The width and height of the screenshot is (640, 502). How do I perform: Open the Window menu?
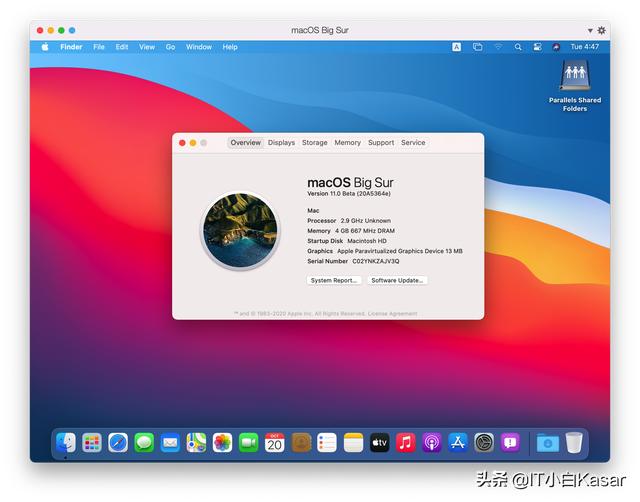pos(199,47)
